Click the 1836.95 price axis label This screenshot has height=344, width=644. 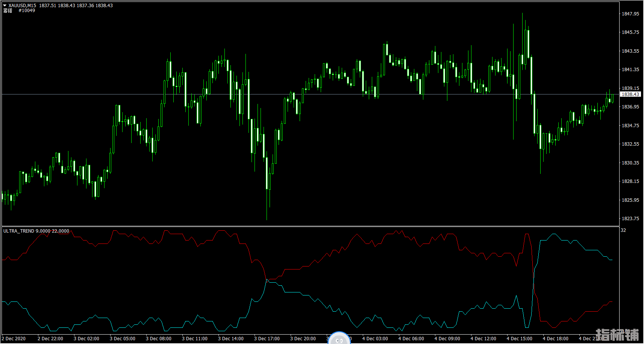point(630,107)
